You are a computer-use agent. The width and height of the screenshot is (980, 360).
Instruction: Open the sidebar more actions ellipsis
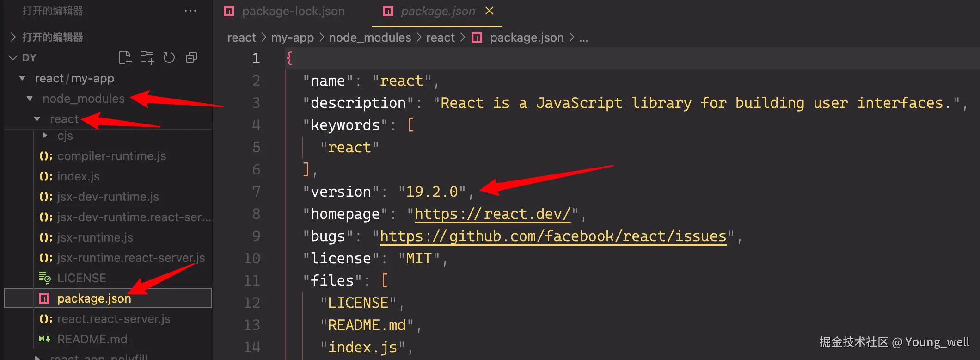[x=190, y=11]
